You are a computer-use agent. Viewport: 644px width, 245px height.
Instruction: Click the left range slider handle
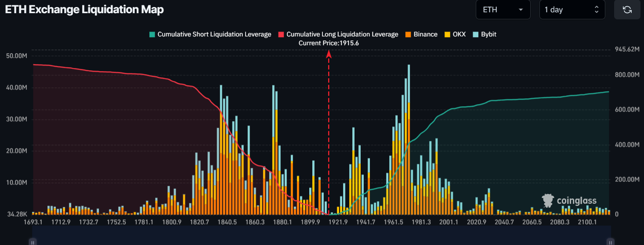point(33,241)
